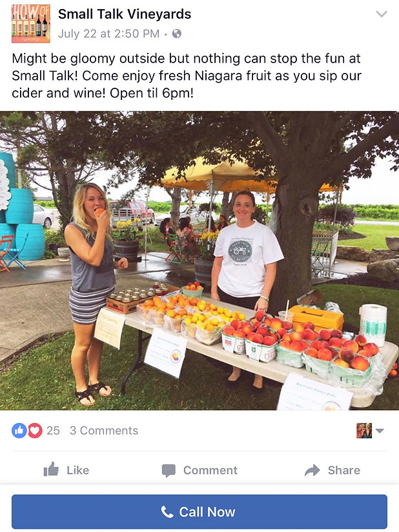Toggle Like on this post

(66, 470)
